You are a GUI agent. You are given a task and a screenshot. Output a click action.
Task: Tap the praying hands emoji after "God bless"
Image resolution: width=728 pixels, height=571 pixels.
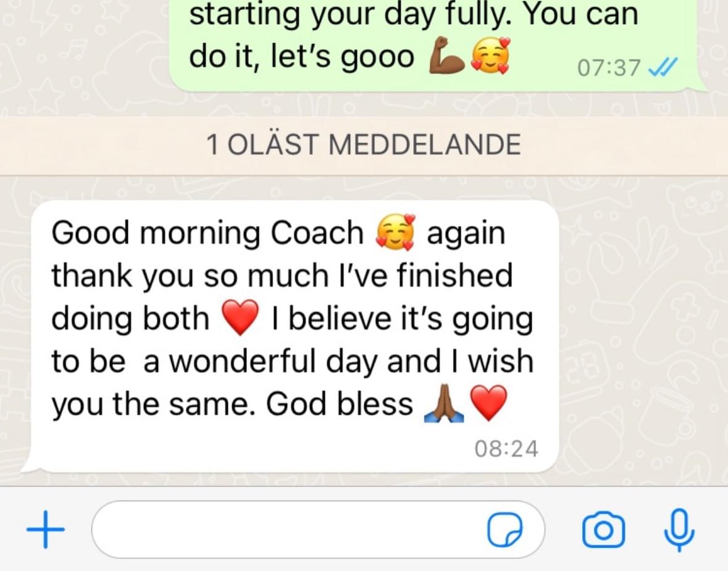(x=444, y=403)
